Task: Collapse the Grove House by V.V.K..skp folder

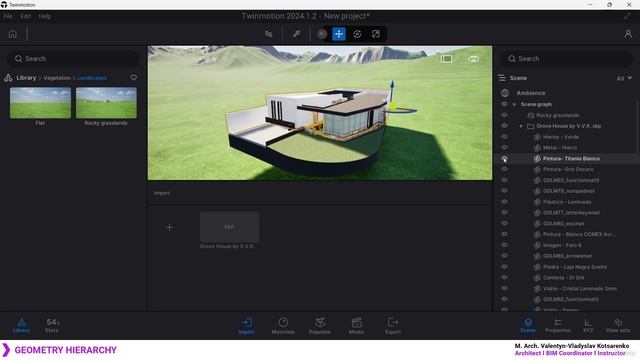Action: tap(521, 126)
